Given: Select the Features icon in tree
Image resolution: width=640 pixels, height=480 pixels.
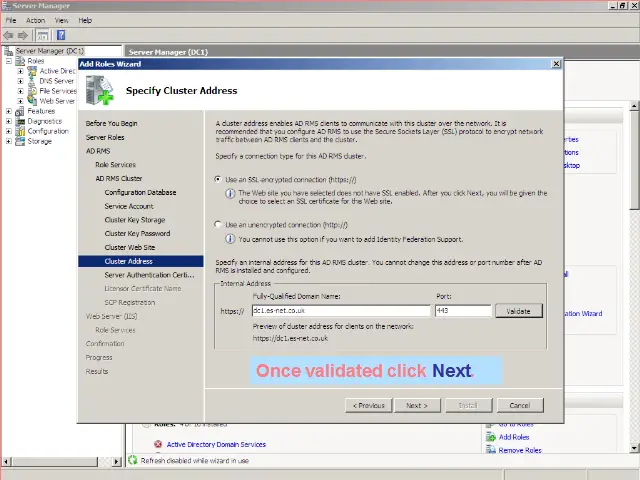Looking at the screenshot, I should (21, 111).
